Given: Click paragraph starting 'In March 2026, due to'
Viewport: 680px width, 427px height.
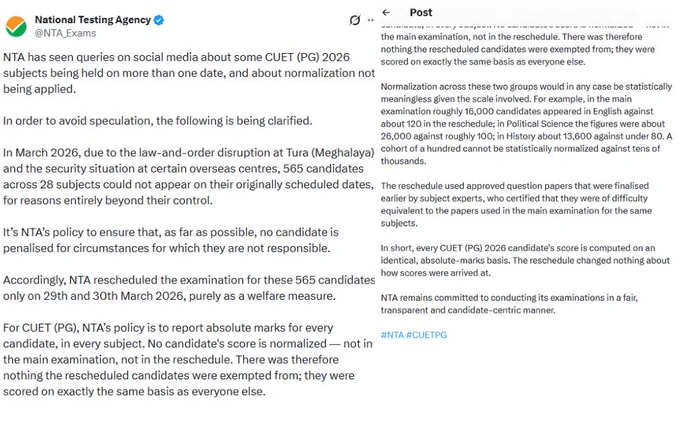Looking at the screenshot, I should (x=189, y=176).
